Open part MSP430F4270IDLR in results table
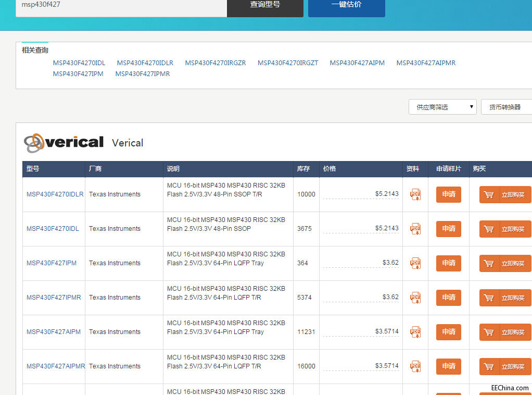Screen dimensions: 532x395 (x=55, y=194)
